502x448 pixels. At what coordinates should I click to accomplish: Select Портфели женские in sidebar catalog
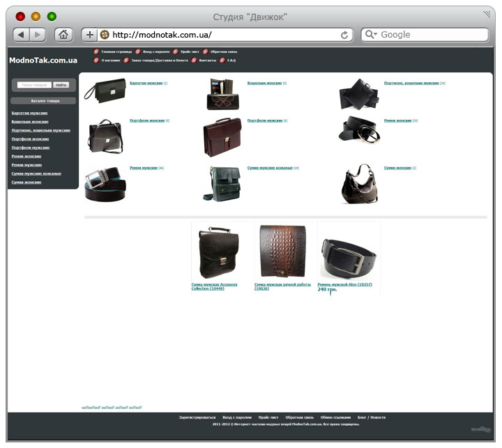coord(30,139)
